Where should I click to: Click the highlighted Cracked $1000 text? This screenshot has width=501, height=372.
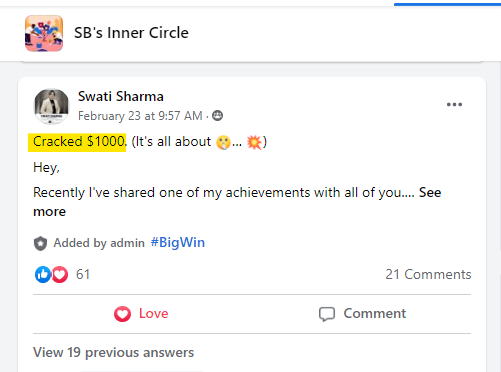[77, 142]
